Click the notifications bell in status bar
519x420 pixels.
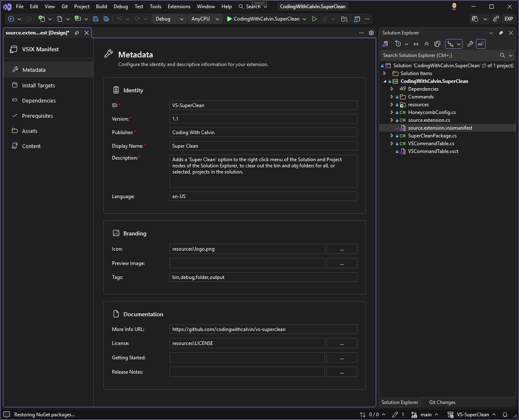[x=505, y=415]
